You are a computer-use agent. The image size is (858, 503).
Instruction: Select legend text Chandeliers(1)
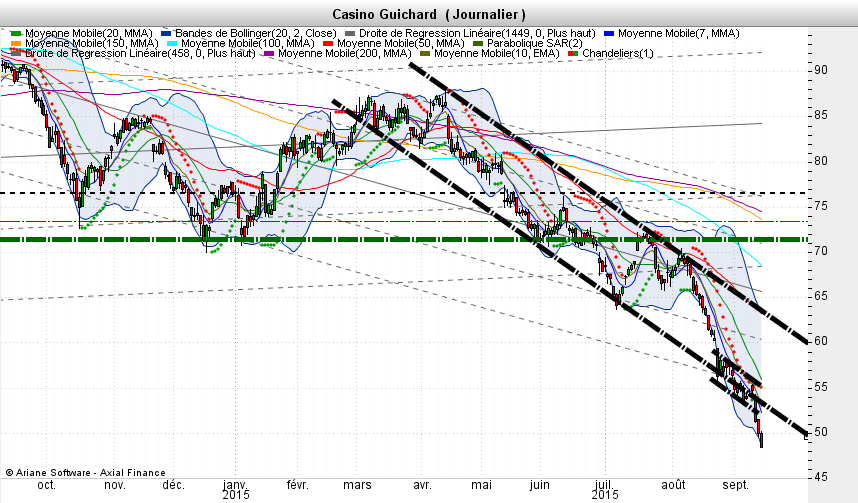[618, 54]
